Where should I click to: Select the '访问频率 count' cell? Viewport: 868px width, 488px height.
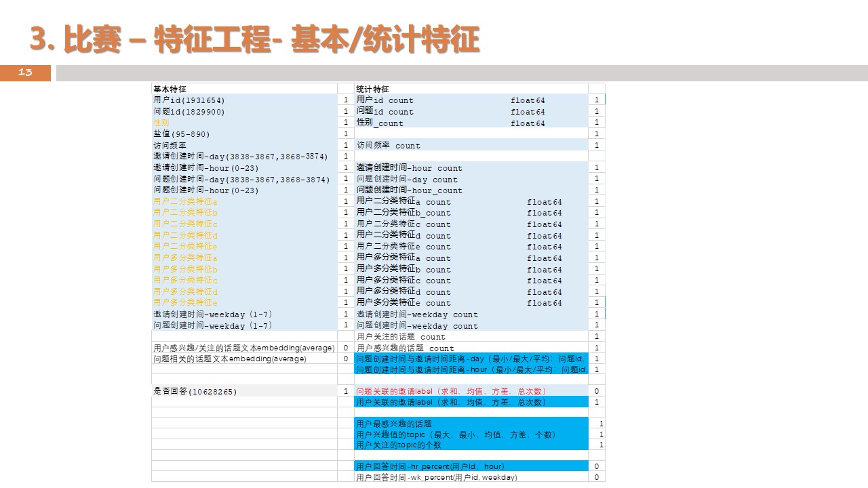point(471,145)
